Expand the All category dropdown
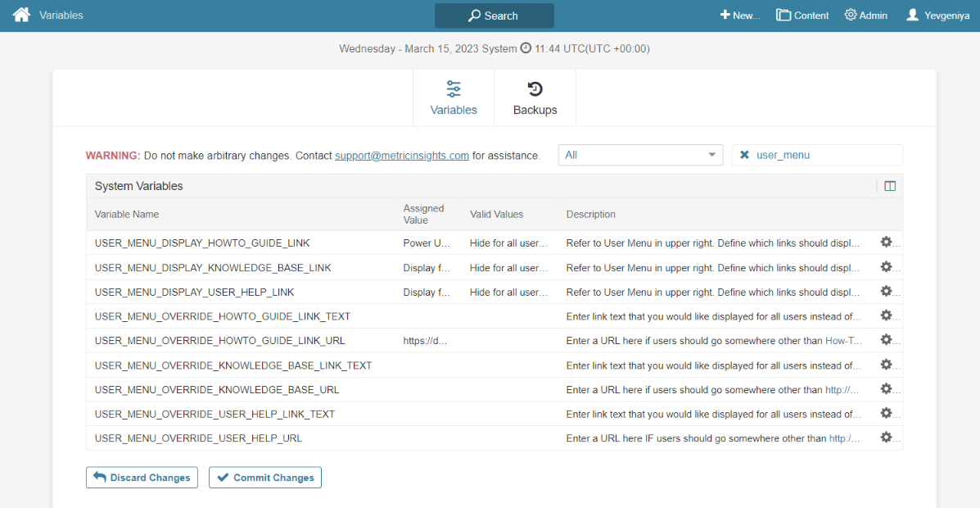The width and height of the screenshot is (980, 508). [x=640, y=155]
